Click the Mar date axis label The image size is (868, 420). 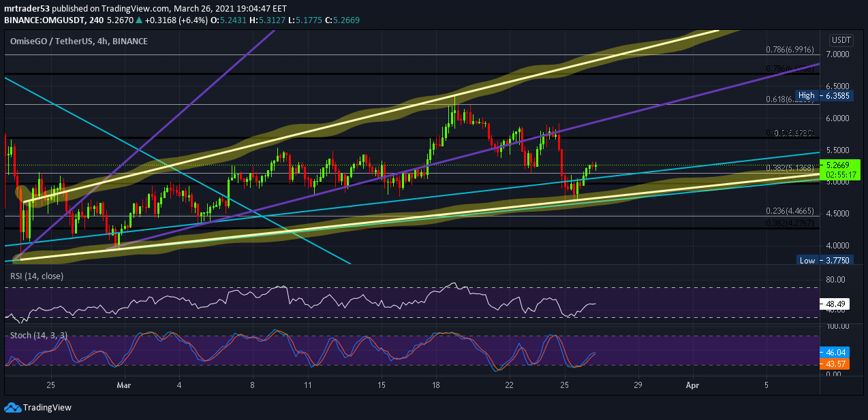[x=123, y=385]
